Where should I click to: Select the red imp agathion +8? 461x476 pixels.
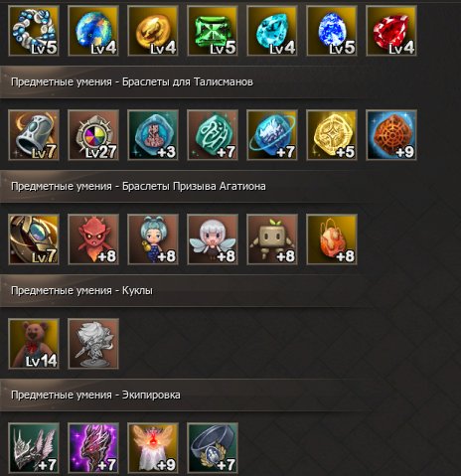[x=93, y=239]
